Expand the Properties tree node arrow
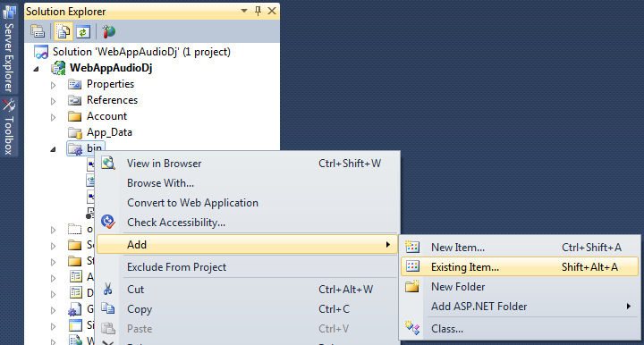The height and width of the screenshot is (345, 644). point(53,85)
